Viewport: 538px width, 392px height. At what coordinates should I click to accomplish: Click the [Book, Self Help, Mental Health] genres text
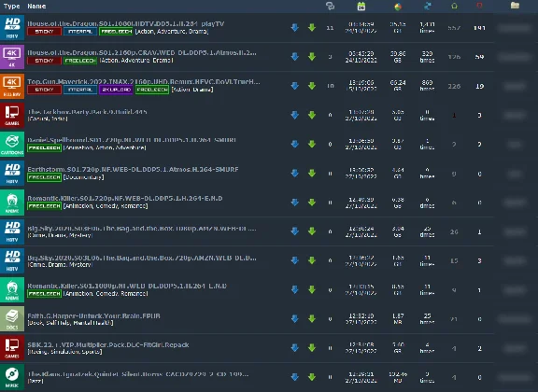coord(70,323)
